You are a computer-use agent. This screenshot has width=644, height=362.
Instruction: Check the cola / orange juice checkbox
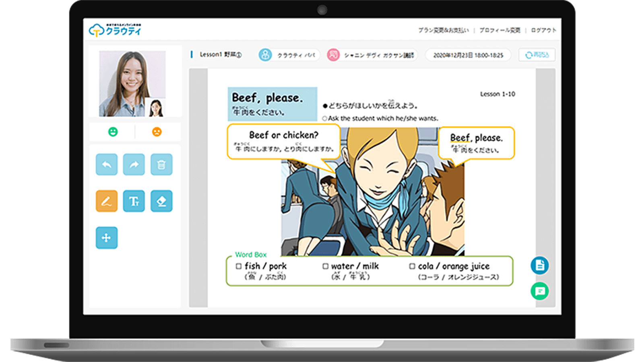(x=412, y=266)
